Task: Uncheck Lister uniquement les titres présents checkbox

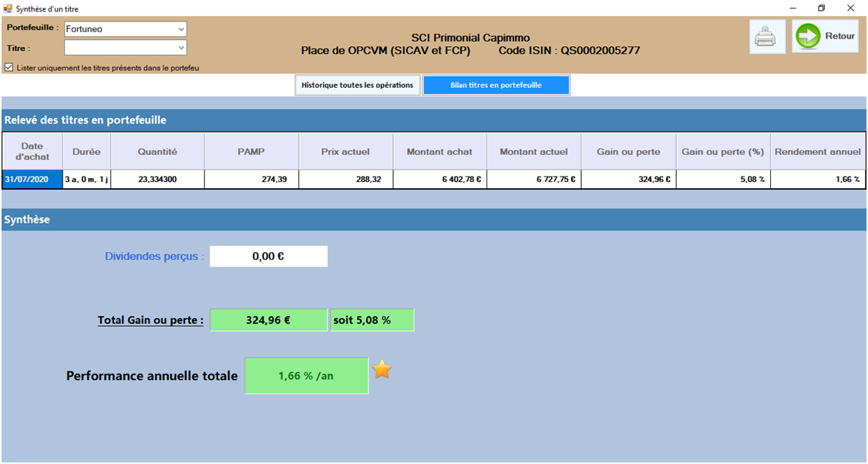Action: pyautogui.click(x=8, y=68)
